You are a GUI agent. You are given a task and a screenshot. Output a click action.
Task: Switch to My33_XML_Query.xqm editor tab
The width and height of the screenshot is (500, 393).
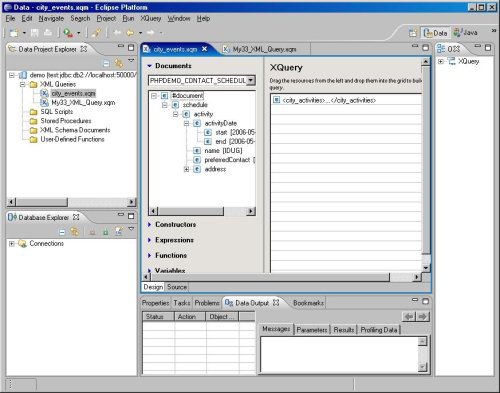(x=264, y=49)
